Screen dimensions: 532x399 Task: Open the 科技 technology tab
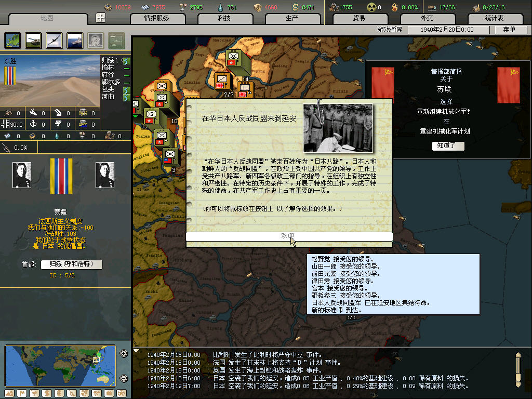pos(224,18)
